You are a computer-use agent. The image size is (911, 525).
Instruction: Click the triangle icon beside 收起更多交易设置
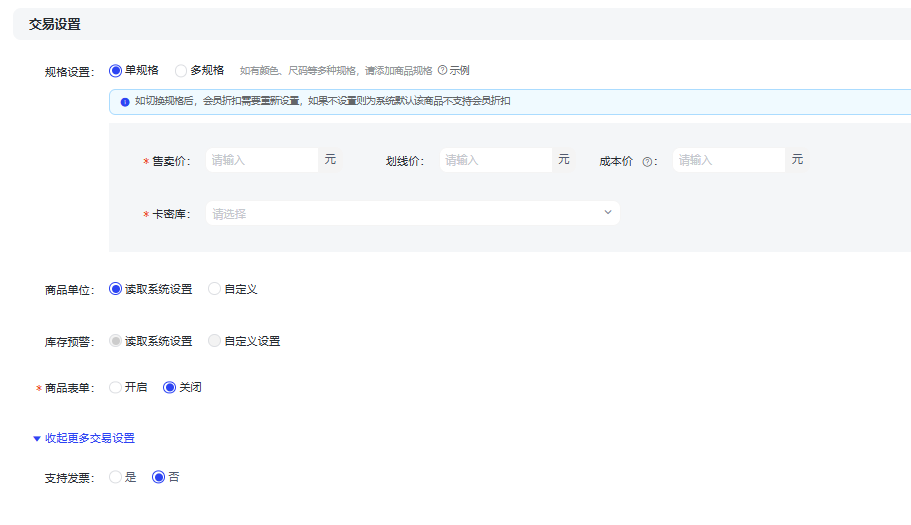37,438
